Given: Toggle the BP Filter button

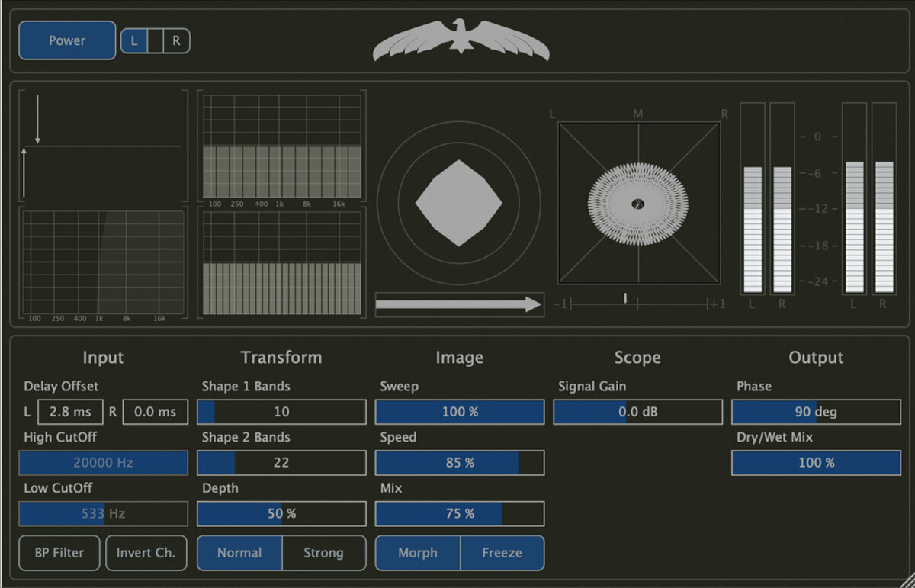Looking at the screenshot, I should coord(59,553).
